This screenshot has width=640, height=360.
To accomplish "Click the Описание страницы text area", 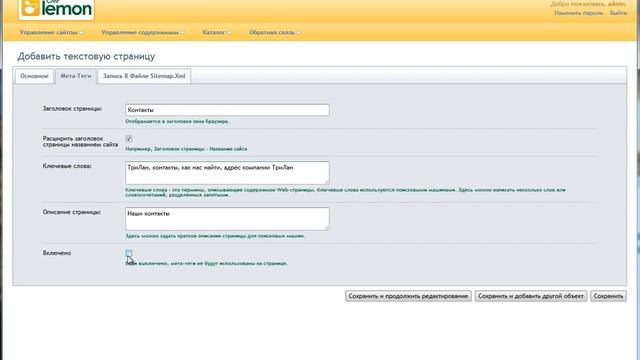I will 227,219.
